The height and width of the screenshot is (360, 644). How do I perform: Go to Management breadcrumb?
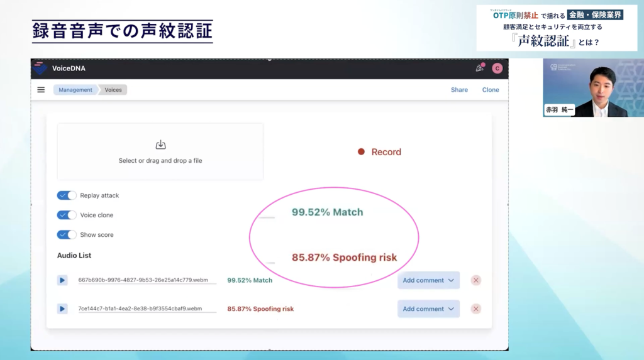pos(75,90)
